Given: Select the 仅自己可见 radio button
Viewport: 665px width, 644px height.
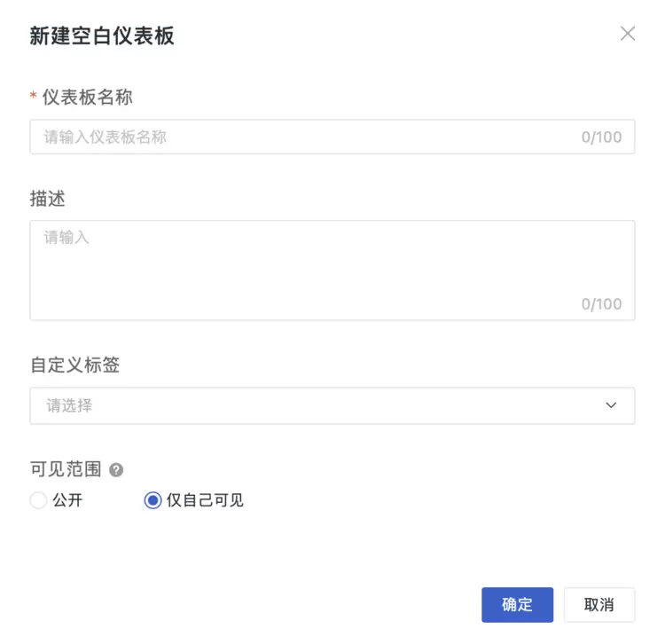Looking at the screenshot, I should pos(153,500).
